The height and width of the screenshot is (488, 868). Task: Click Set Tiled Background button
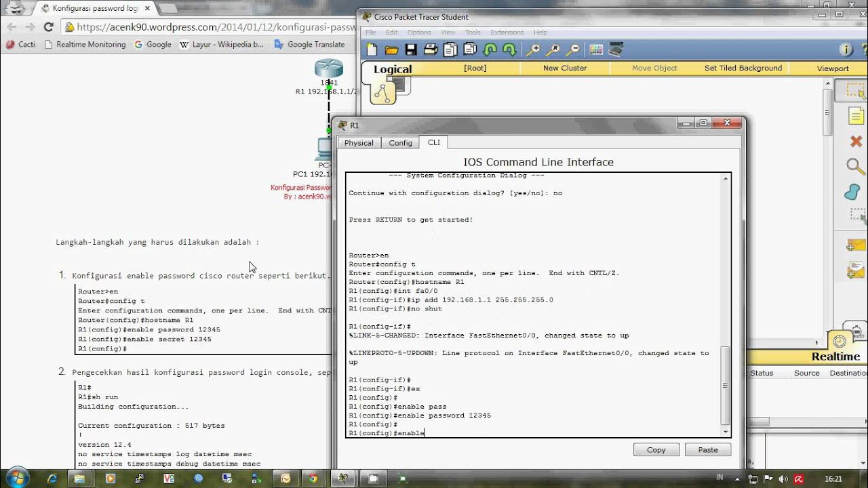[x=743, y=68]
